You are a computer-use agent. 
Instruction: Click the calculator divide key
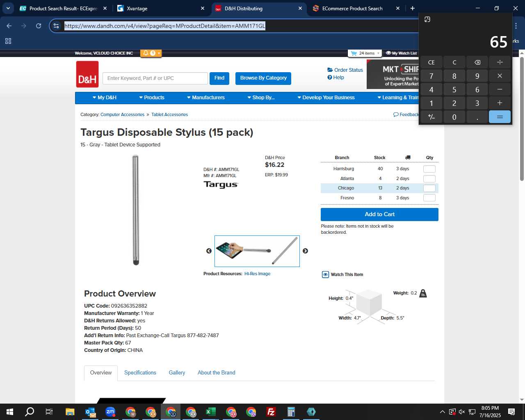(500, 62)
